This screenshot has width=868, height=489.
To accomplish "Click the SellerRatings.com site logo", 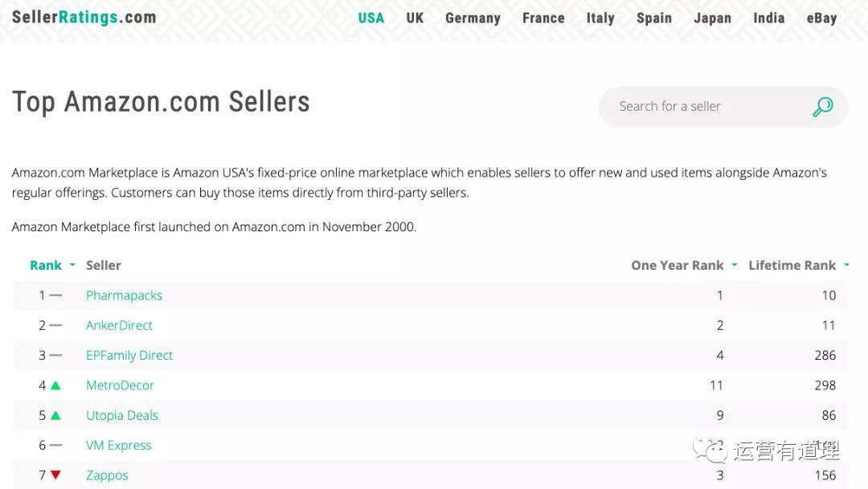I will 84,18.
